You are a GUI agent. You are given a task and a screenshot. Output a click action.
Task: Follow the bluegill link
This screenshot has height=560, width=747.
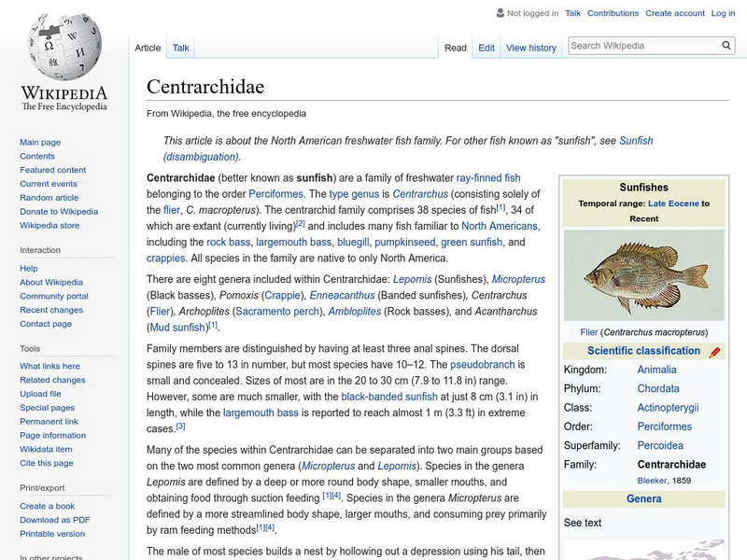point(353,243)
